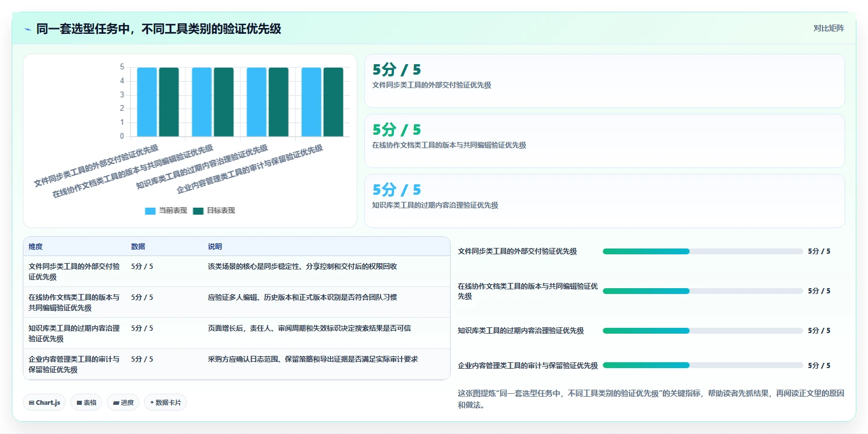Click the rotated chart axis label 企业内容管理类工具的审计与保留验证优先级

[x=249, y=169]
